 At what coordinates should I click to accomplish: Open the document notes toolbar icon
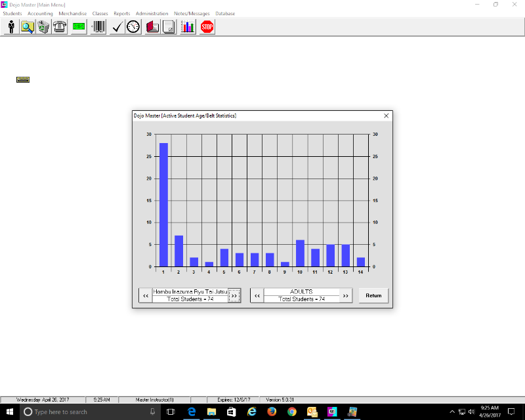[x=169, y=27]
